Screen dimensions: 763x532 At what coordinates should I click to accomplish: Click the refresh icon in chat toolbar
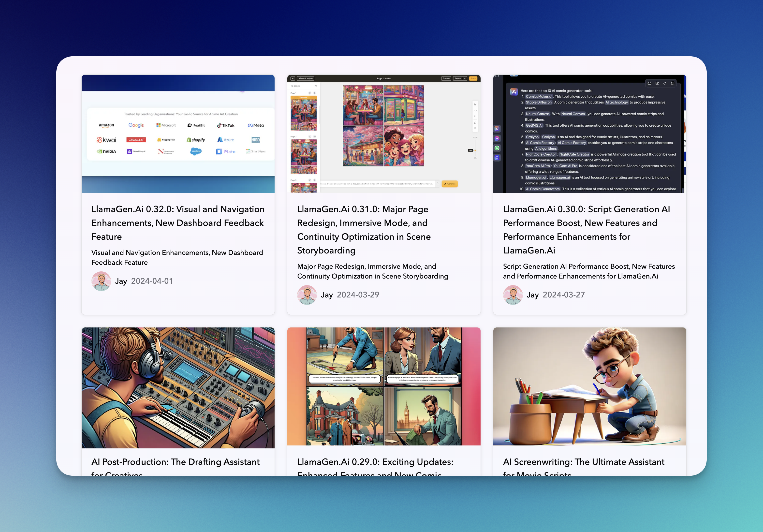click(x=665, y=83)
